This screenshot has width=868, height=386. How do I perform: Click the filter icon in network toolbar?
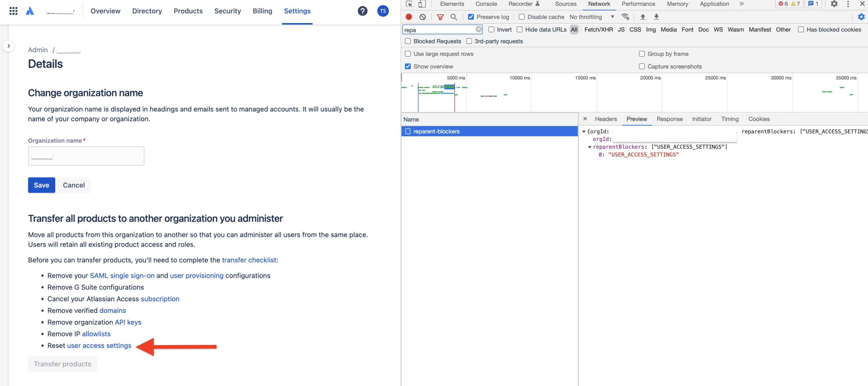[x=439, y=17]
